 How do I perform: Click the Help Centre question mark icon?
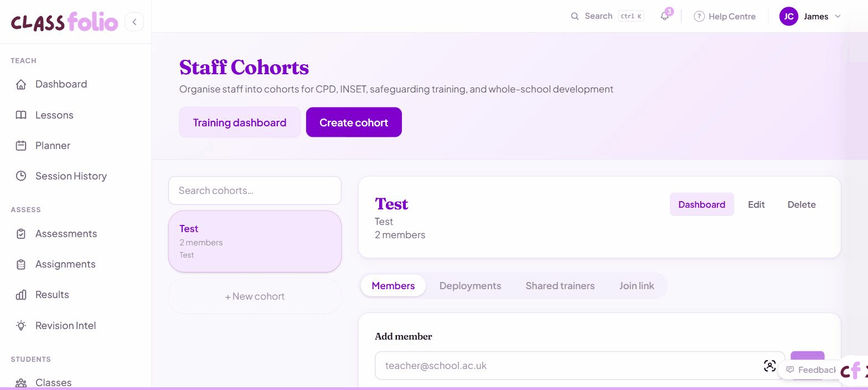(x=699, y=16)
